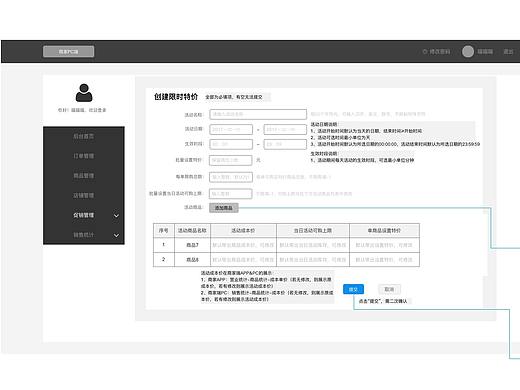Image resolution: width=520 pixels, height=390 pixels.
Task: Edit 当日活动可购上限 cell for 商品8
Action: click(x=313, y=260)
